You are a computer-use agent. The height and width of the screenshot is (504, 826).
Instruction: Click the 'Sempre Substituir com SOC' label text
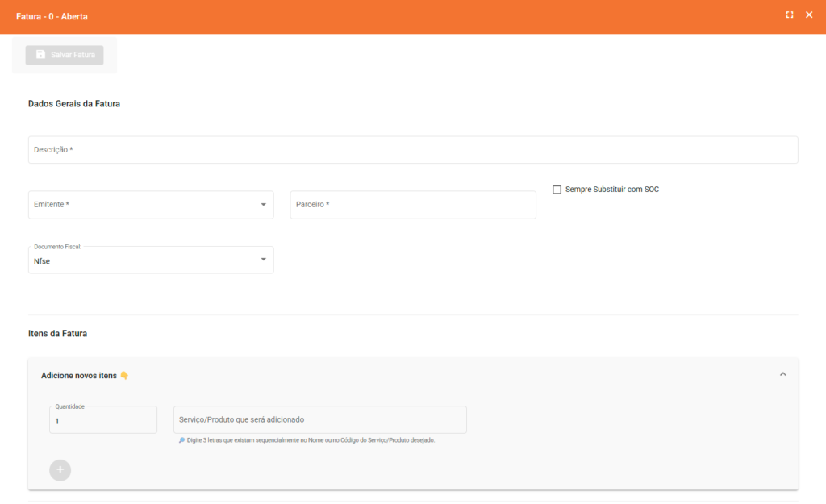point(612,190)
